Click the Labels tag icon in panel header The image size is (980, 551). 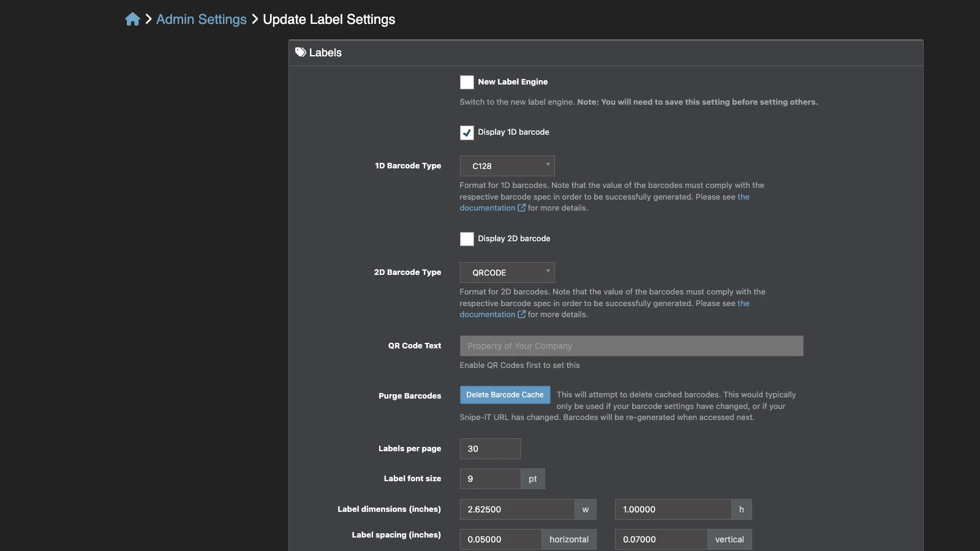[301, 53]
